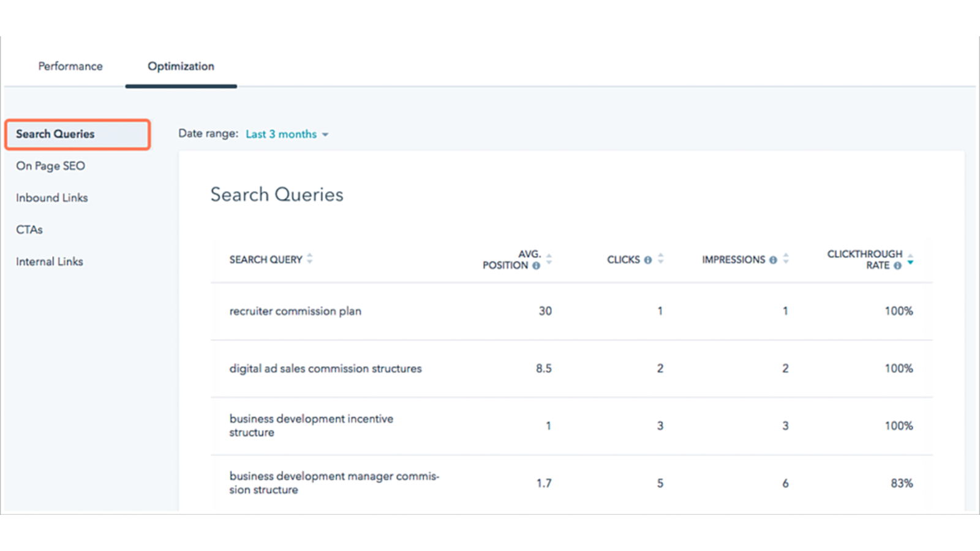Image resolution: width=980 pixels, height=551 pixels.
Task: Sort by Impressions column arrows
Action: [786, 259]
